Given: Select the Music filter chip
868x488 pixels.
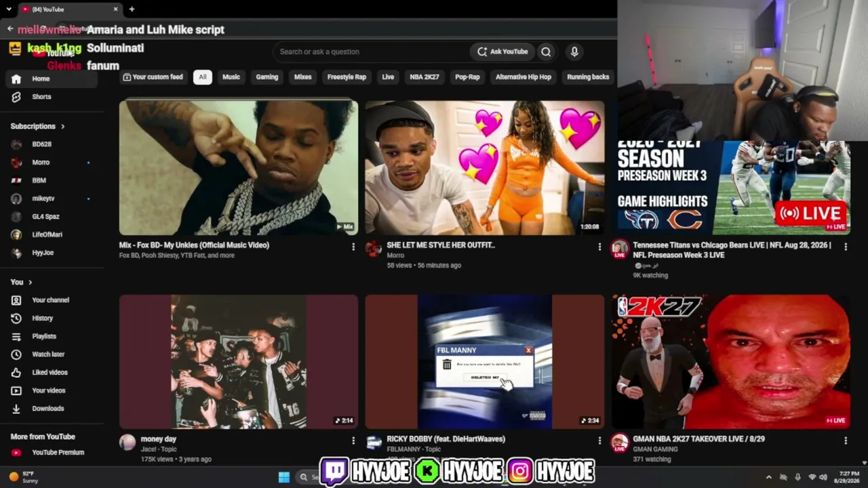Looking at the screenshot, I should 231,77.
